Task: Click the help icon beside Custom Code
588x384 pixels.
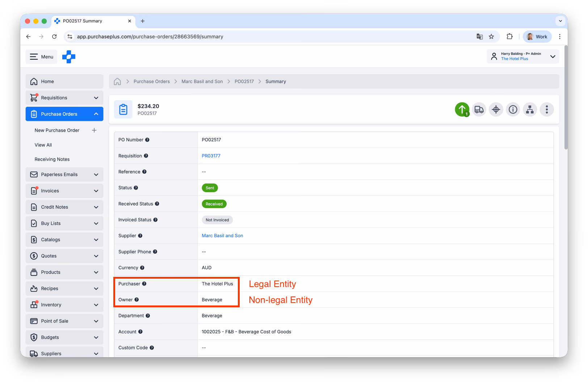Action: pyautogui.click(x=152, y=348)
